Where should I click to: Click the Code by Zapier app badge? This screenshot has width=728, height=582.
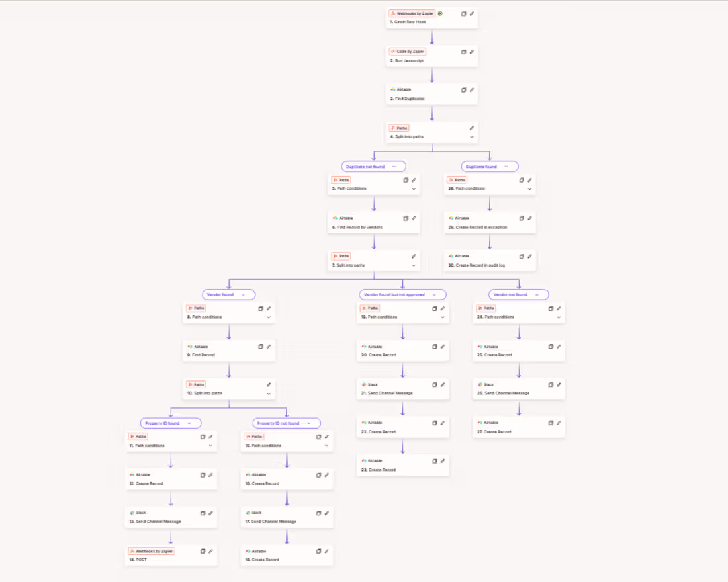(408, 52)
